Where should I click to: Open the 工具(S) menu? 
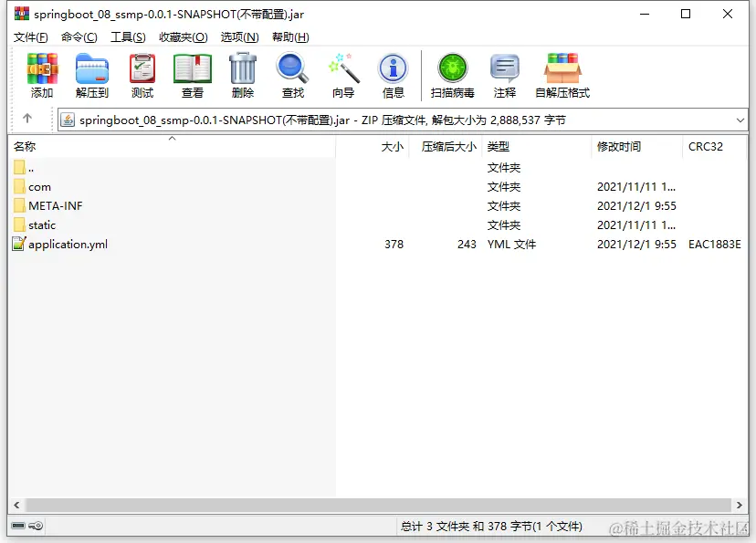(x=126, y=37)
